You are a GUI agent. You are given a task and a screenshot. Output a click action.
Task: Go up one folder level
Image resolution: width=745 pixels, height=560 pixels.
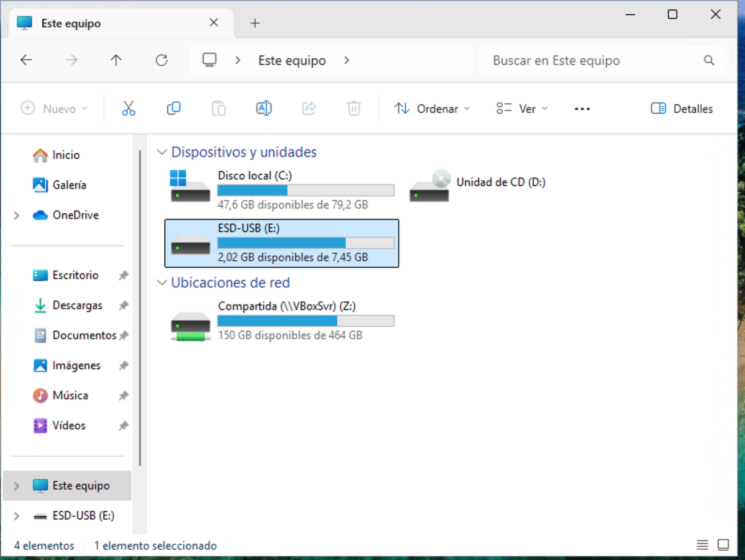116,60
